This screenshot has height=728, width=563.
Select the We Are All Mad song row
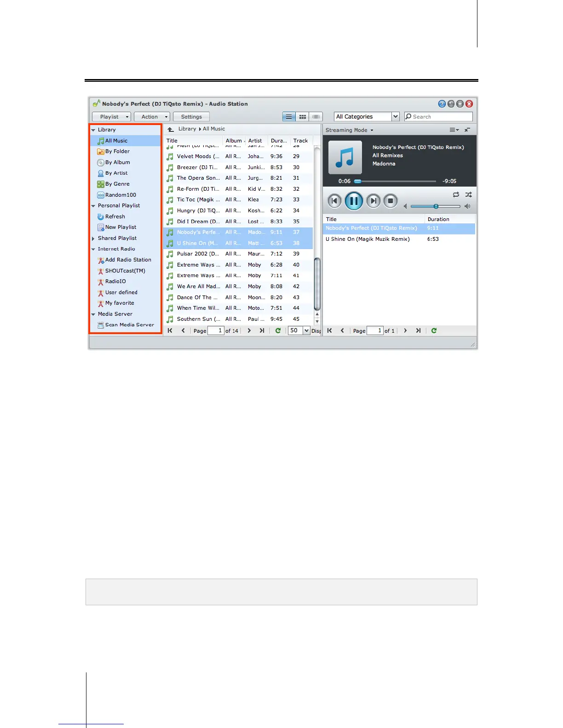click(238, 286)
